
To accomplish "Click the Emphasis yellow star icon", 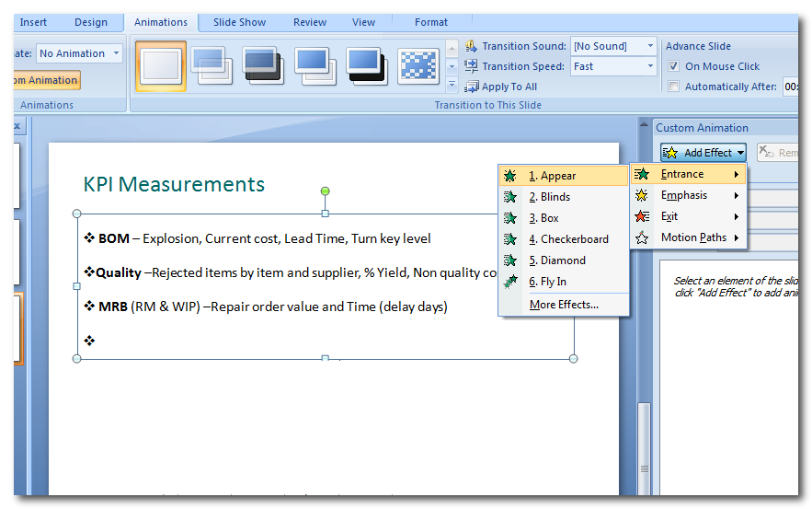I will tap(643, 195).
